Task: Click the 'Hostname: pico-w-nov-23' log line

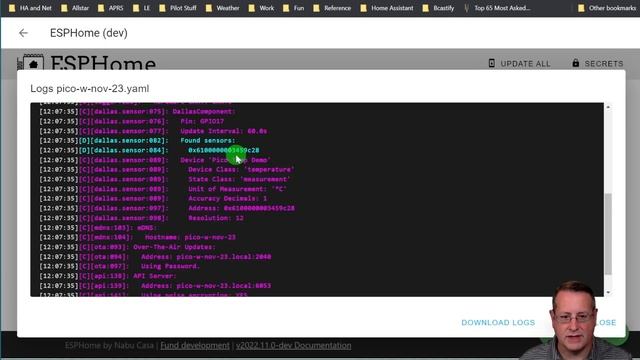Action: point(138,237)
